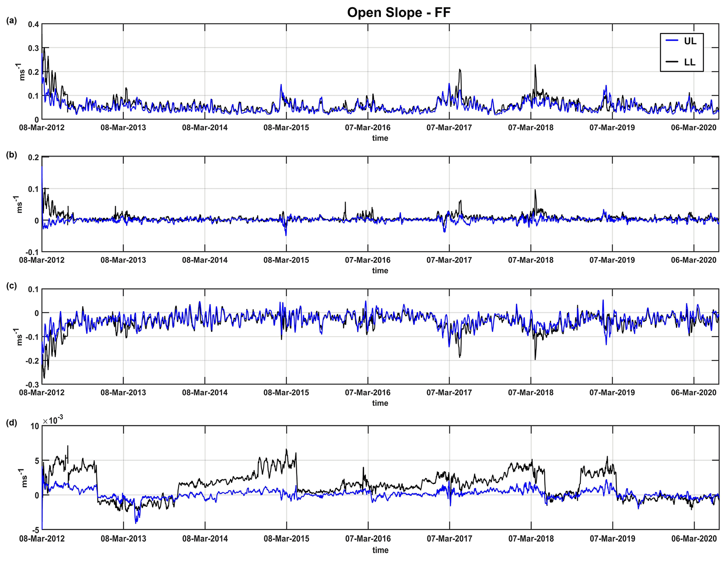Image resolution: width=728 pixels, height=561 pixels.
Task: Click the 'Open Slope - FF' figure title
Action: coord(399,13)
